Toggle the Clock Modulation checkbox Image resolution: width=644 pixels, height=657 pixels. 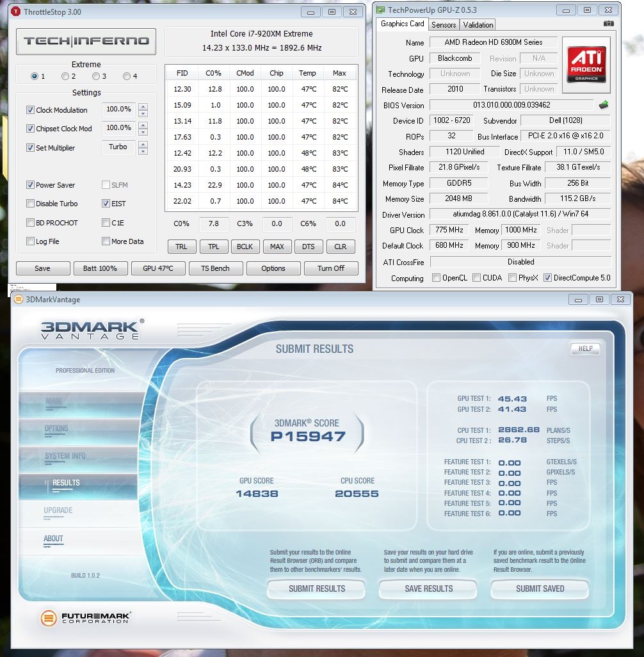click(x=30, y=109)
